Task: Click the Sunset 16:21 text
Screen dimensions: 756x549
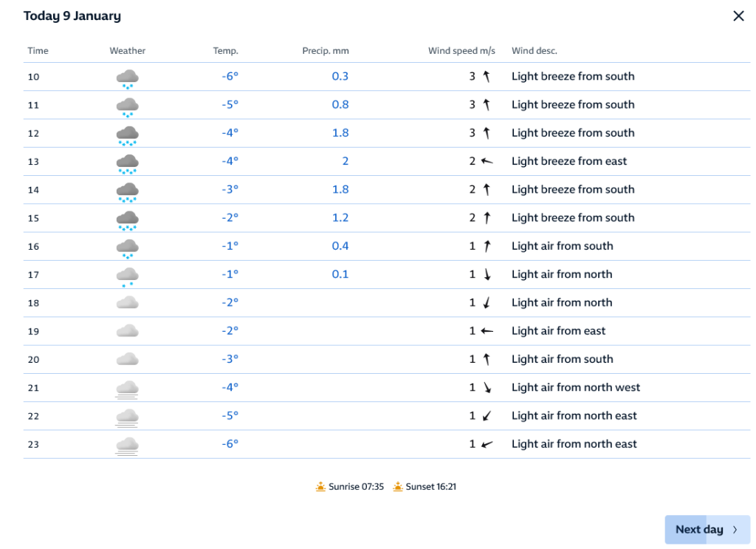Action: [x=431, y=487]
